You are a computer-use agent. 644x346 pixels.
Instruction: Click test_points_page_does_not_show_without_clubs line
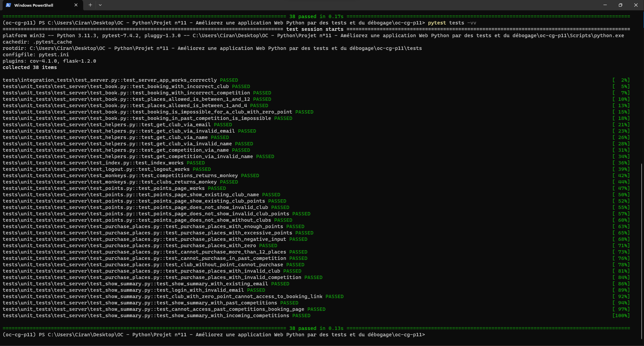coord(148,220)
